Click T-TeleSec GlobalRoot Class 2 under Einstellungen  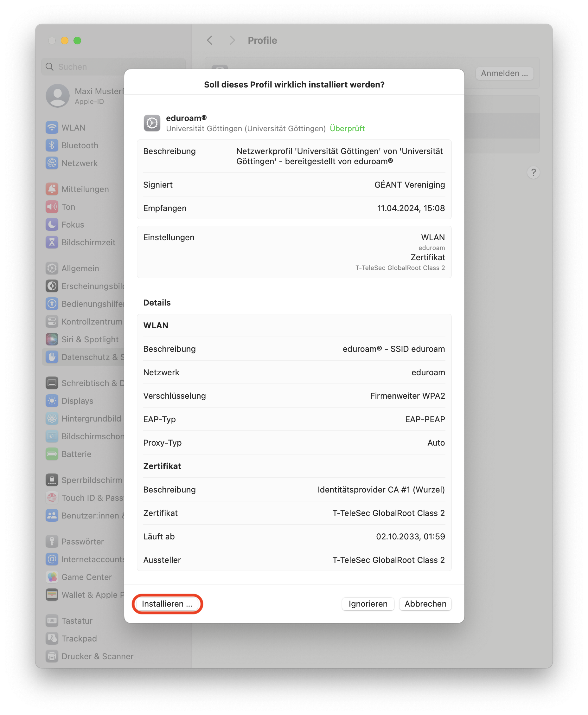400,268
